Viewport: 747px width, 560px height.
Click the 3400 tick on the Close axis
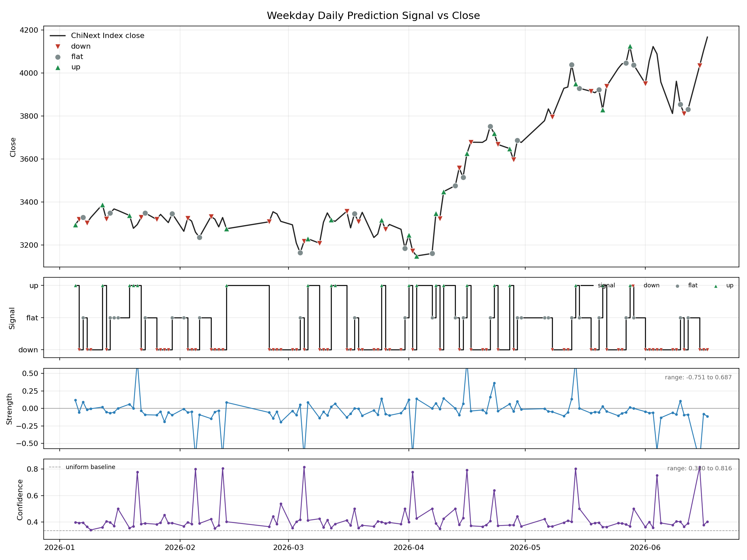point(29,202)
